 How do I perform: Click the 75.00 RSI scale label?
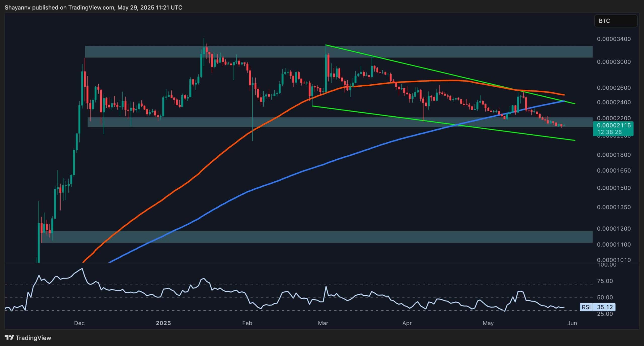[605, 281]
